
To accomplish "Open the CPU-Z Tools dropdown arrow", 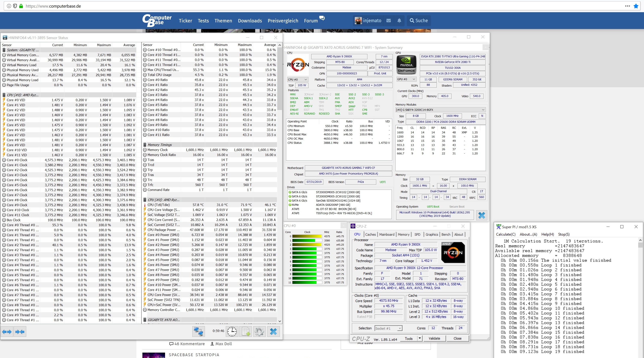I will pyautogui.click(x=420, y=339).
